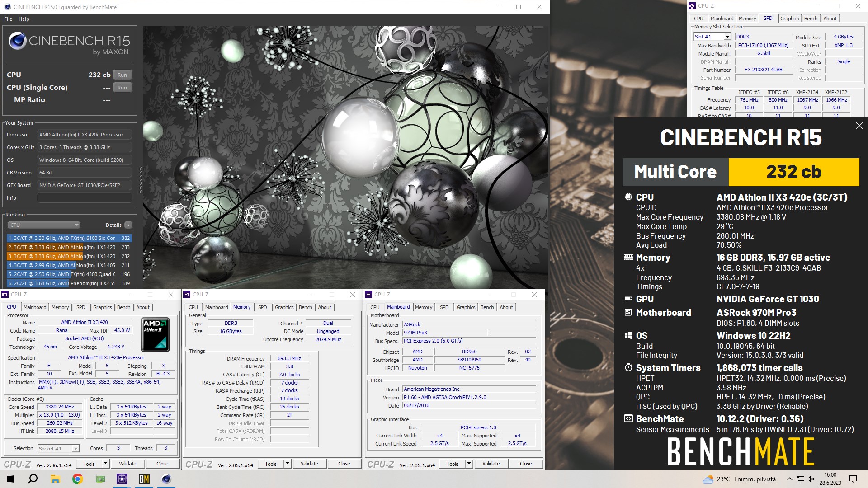This screenshot has height=488, width=868.
Task: Expand Tools dropdown arrow in right CPU-Z
Action: [469, 464]
